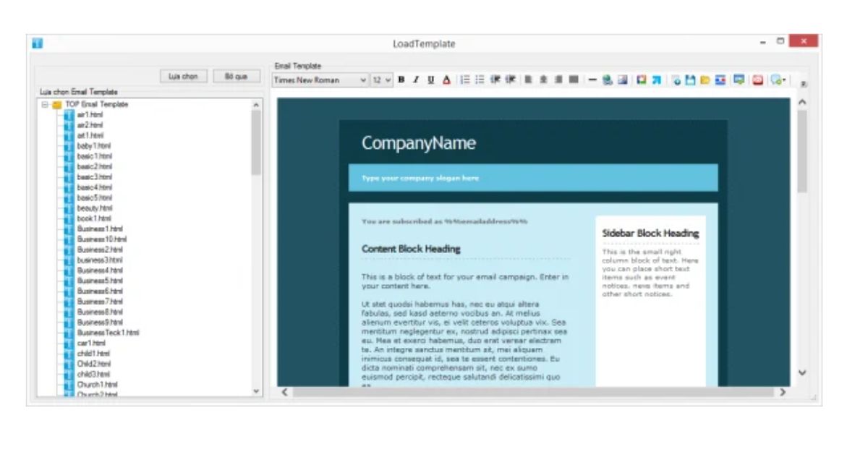Screen dimensions: 868x452
Task: Select basic1.html template
Action: (94, 155)
